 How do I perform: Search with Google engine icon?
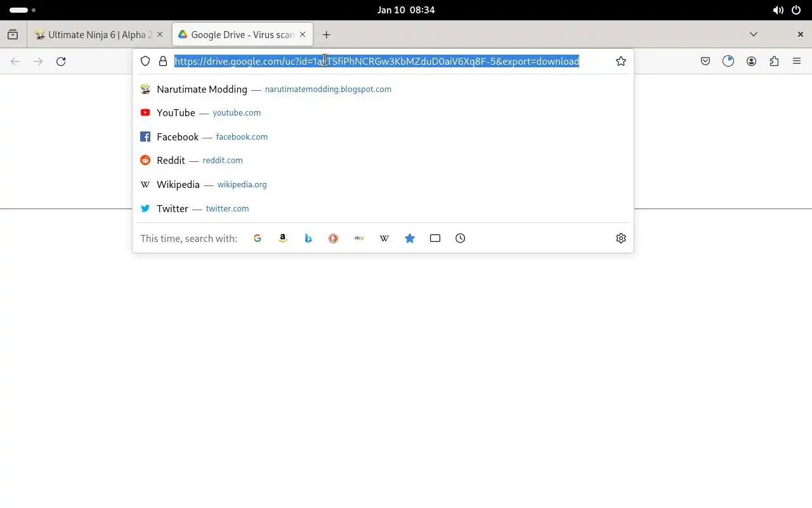(258, 238)
